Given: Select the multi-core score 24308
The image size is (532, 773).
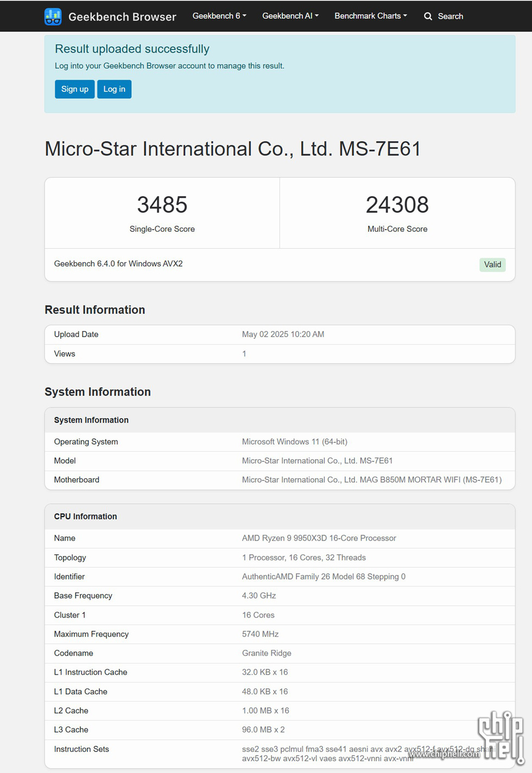Looking at the screenshot, I should click(397, 205).
